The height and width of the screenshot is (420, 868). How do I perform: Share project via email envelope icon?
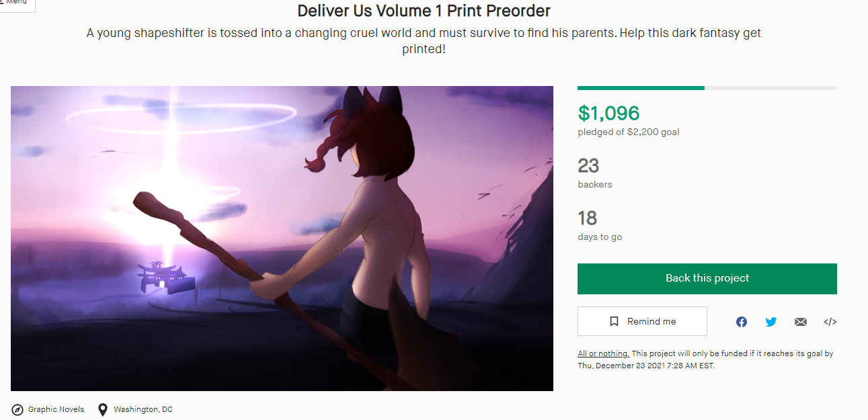coord(800,322)
